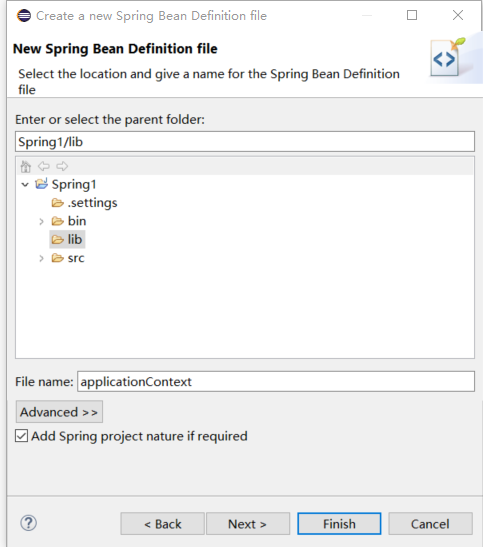
Task: Go to next page with Next button
Action: coord(248,524)
